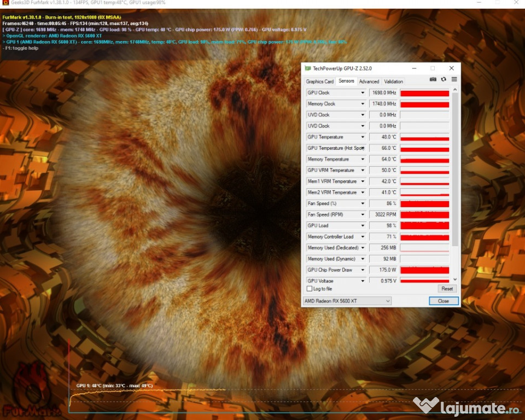Click the GPU-Z screenshot camera icon
This screenshot has height=420, width=525.
point(433,79)
